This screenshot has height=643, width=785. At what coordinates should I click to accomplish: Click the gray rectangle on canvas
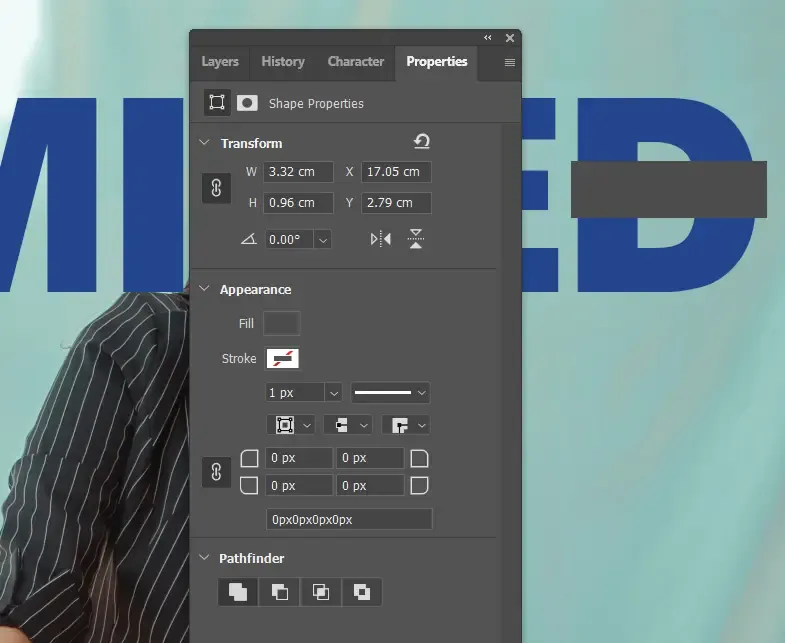669,189
